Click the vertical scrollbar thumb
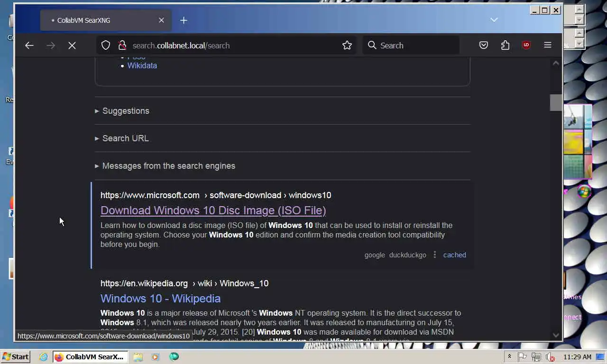Image resolution: width=607 pixels, height=364 pixels. pos(556,103)
